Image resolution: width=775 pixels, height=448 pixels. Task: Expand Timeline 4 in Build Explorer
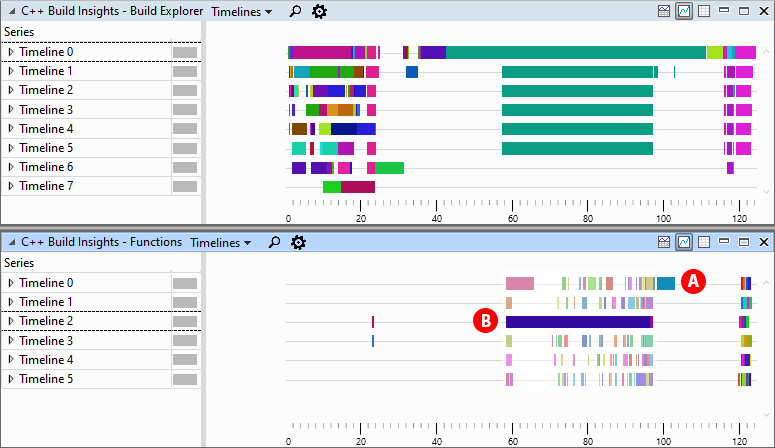[x=11, y=129]
